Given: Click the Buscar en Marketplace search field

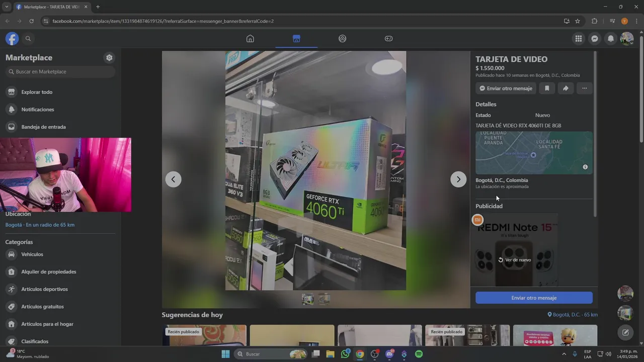Looking at the screenshot, I should [60, 72].
